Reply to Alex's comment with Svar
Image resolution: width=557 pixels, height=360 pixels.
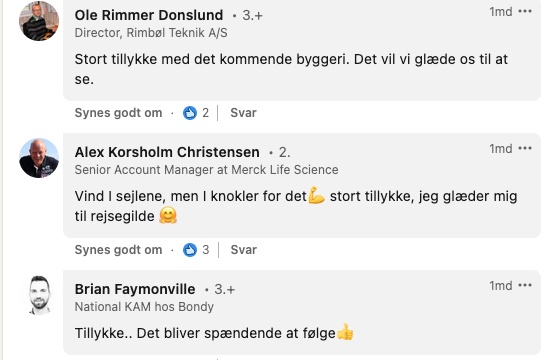pos(243,250)
